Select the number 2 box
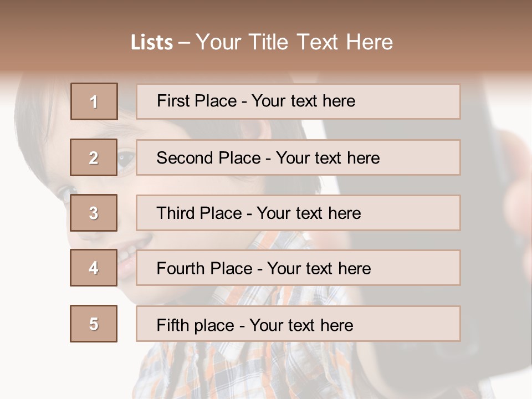 click(94, 157)
